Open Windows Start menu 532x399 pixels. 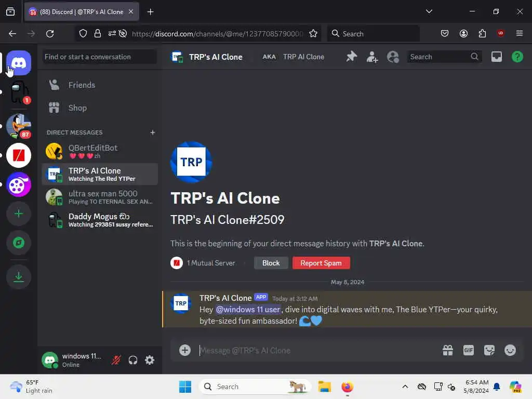coord(185,387)
